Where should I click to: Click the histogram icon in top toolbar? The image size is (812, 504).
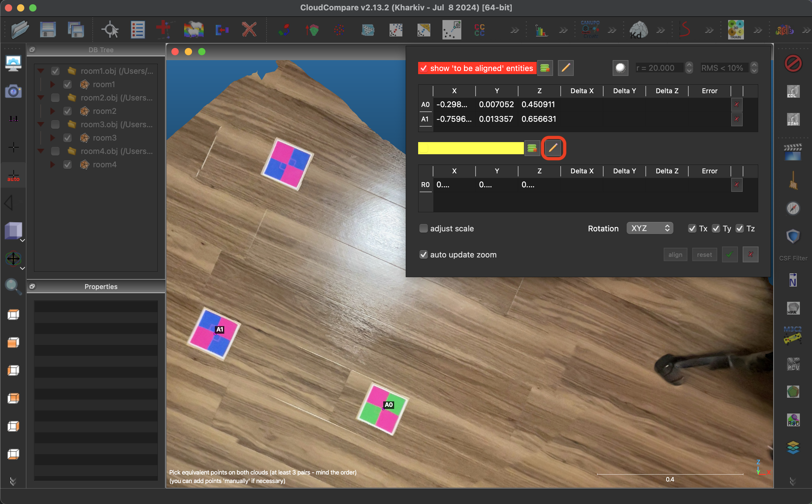541,31
